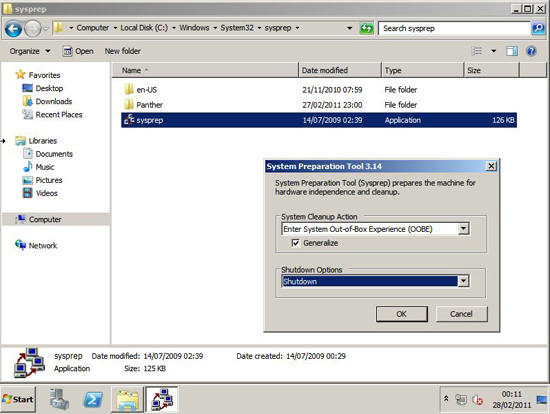Expand the view options dropdown arrow

(x=494, y=51)
